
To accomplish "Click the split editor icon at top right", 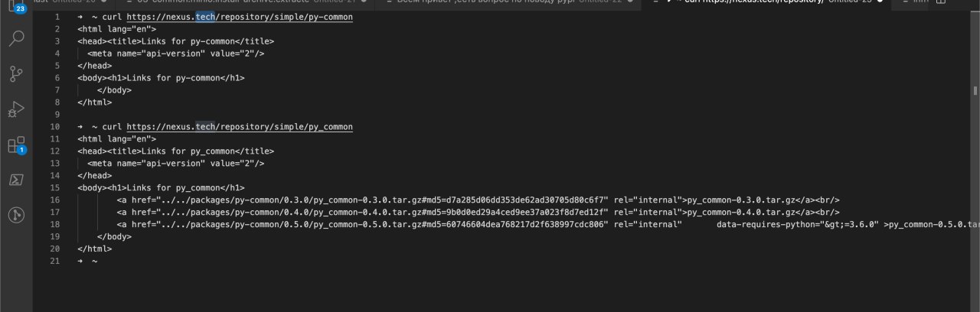I will 941,2.
